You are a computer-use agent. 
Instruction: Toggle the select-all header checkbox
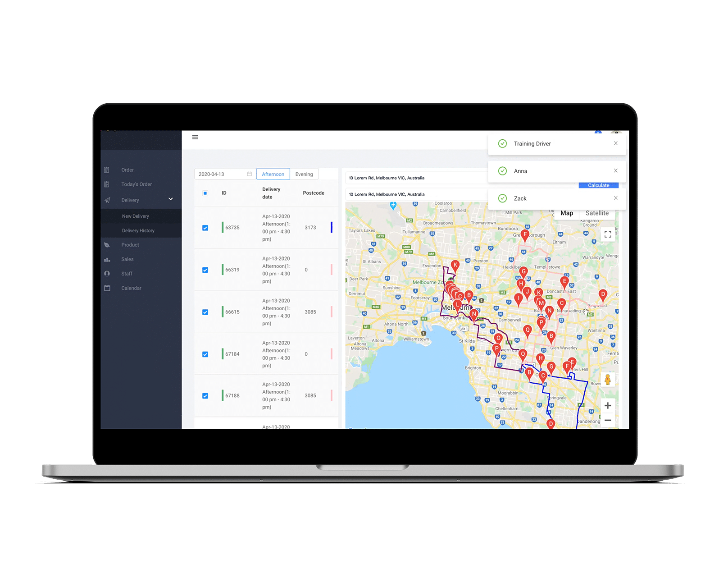(205, 193)
